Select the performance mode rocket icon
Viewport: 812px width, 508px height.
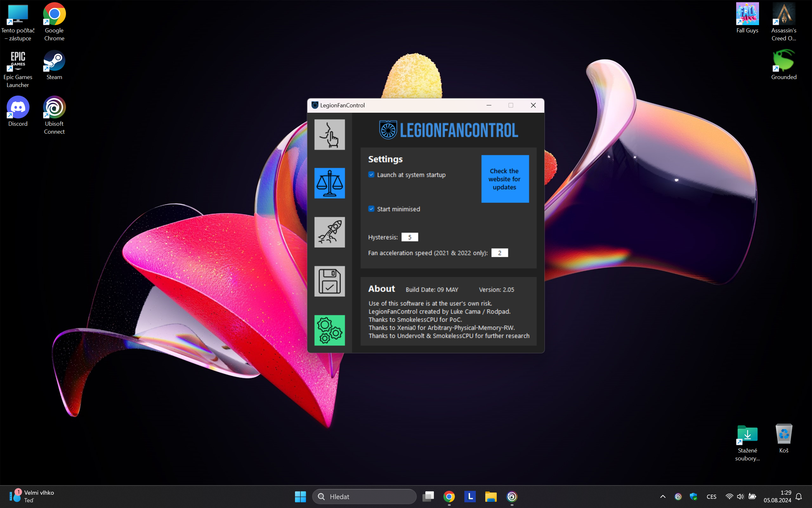pyautogui.click(x=330, y=232)
